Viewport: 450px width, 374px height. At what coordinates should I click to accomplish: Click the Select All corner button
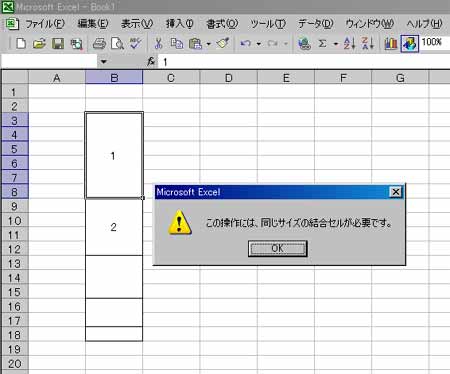pyautogui.click(x=15, y=77)
